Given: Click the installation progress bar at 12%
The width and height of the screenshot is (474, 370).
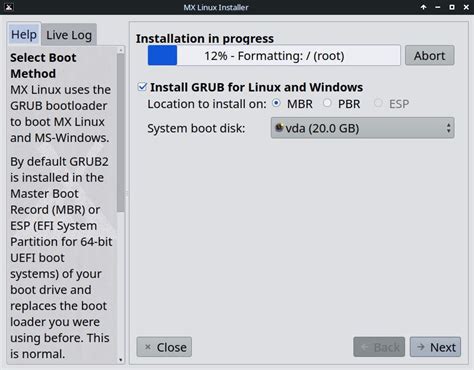Looking at the screenshot, I should pyautogui.click(x=274, y=56).
